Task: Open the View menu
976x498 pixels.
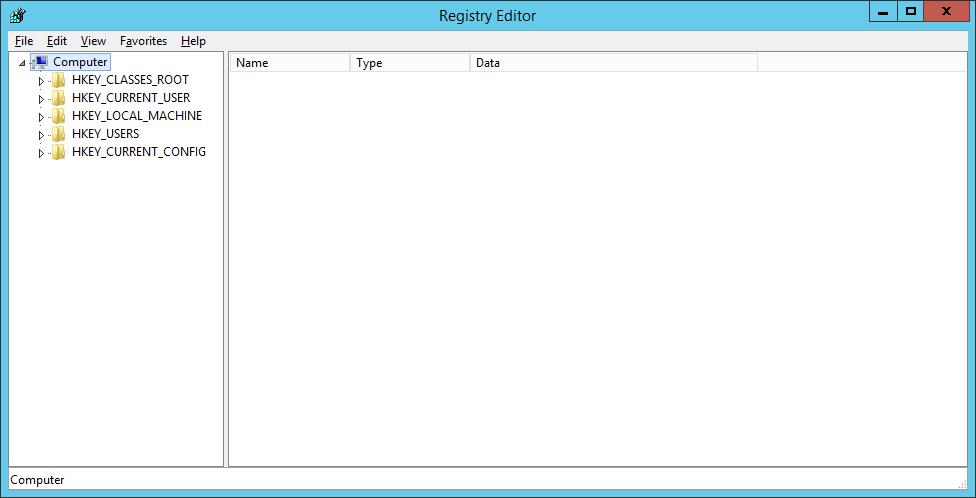Action: click(x=93, y=41)
